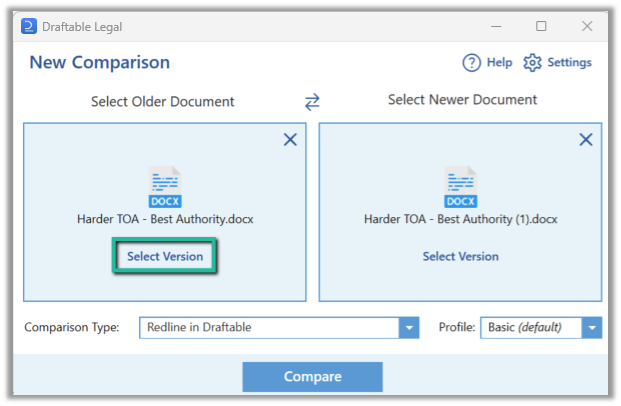Remove the older document with its X
Viewport: 621px width, 406px height.
[290, 139]
